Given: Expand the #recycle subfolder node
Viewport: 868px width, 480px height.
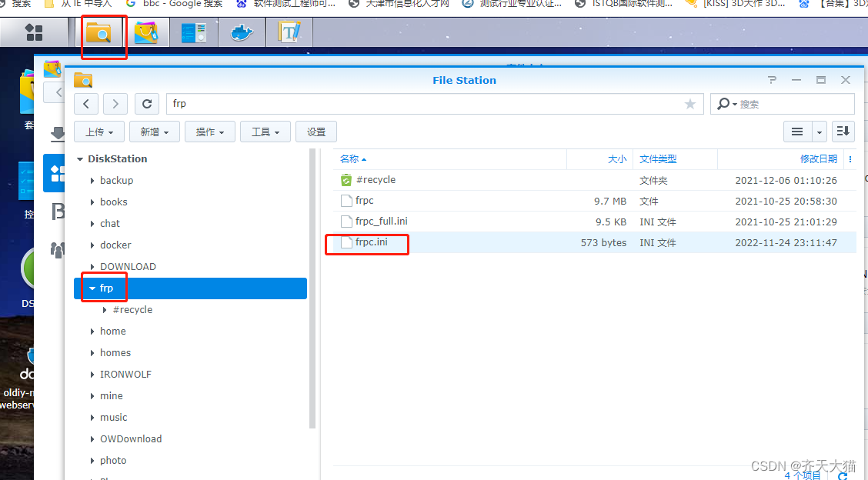Looking at the screenshot, I should coord(105,310).
